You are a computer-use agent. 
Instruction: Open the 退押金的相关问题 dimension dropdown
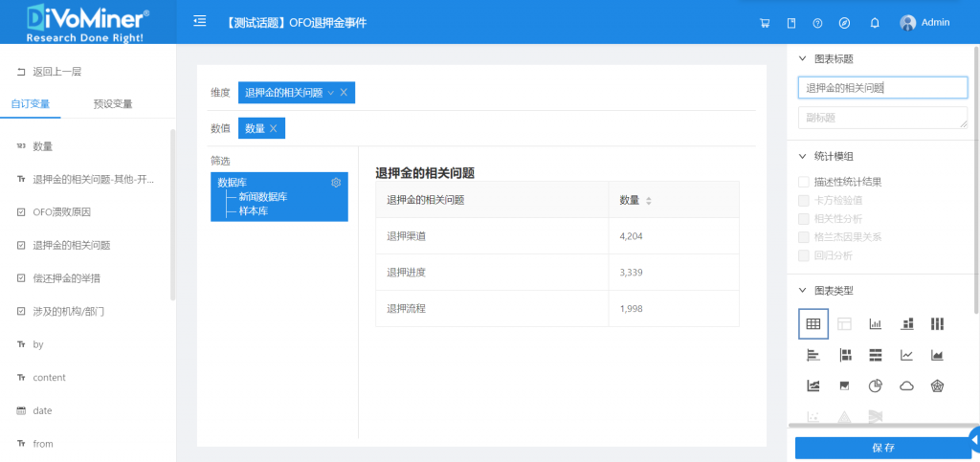click(x=331, y=93)
